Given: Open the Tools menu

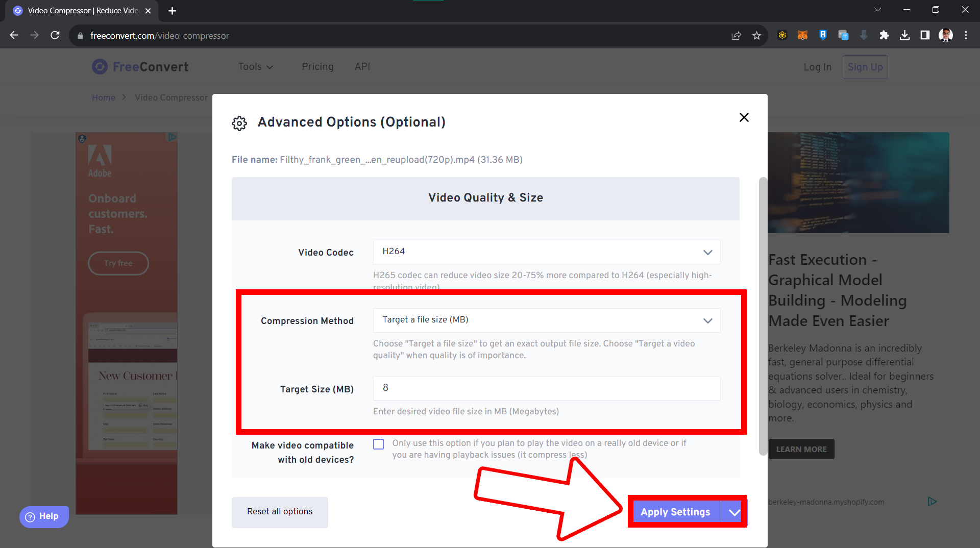Looking at the screenshot, I should pyautogui.click(x=255, y=67).
